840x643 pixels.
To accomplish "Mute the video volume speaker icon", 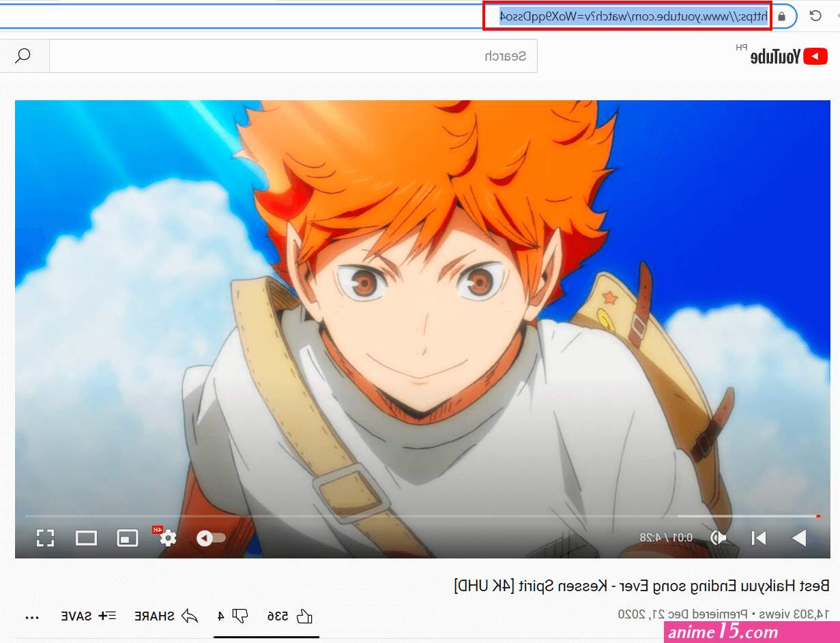I will pyautogui.click(x=718, y=538).
